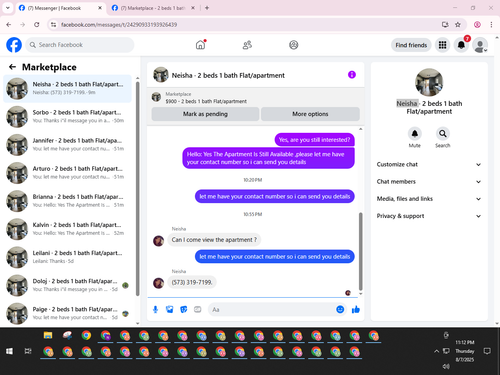Show hidden system tray icons chevron
The height and width of the screenshot is (375, 500).
(436, 351)
